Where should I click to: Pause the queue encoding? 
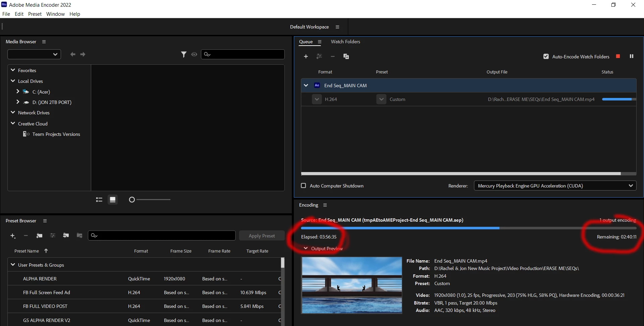pyautogui.click(x=632, y=56)
